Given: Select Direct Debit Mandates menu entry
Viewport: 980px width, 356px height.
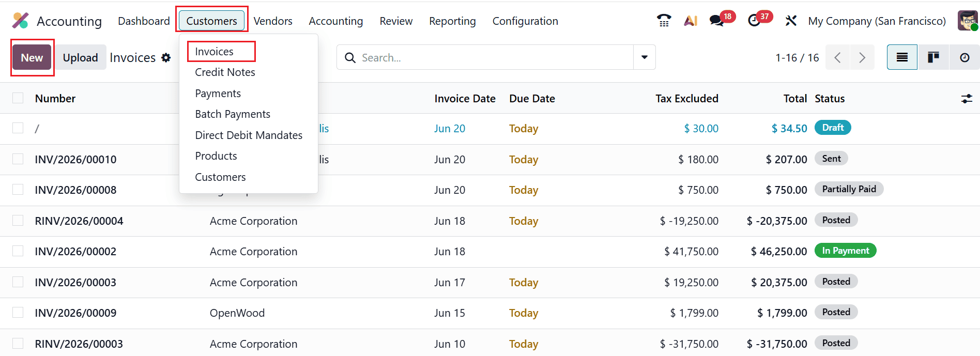Looking at the screenshot, I should 249,135.
